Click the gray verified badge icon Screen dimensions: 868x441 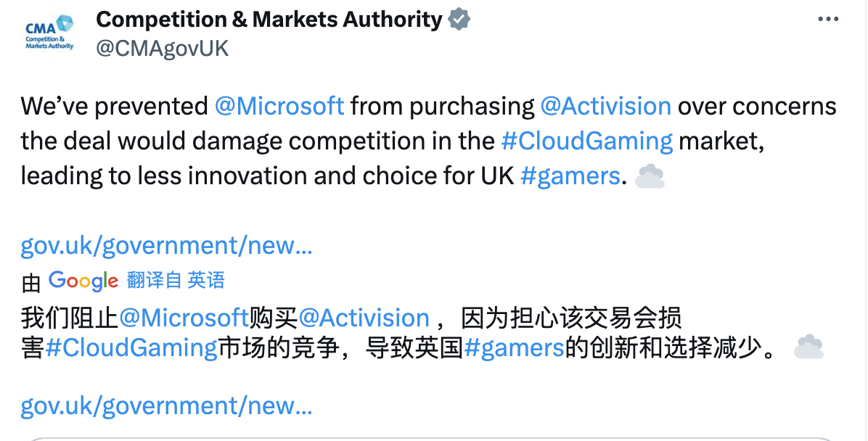coord(459,20)
